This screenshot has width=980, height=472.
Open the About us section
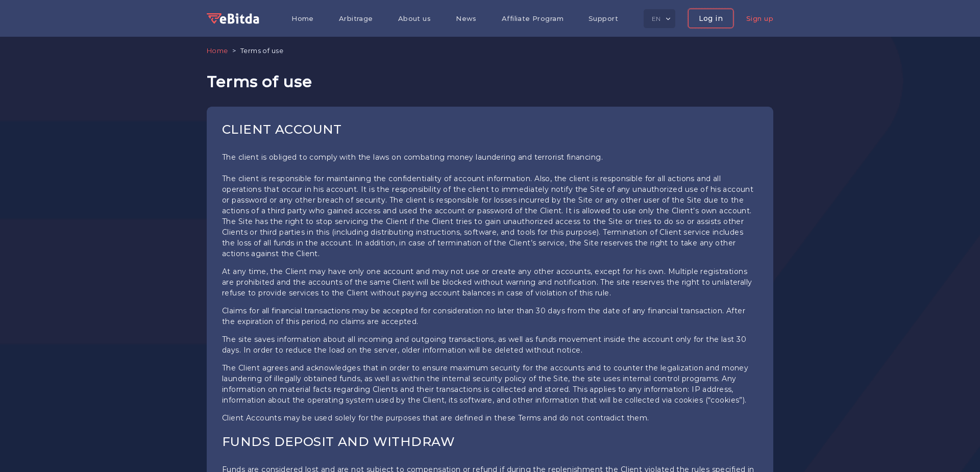click(414, 18)
